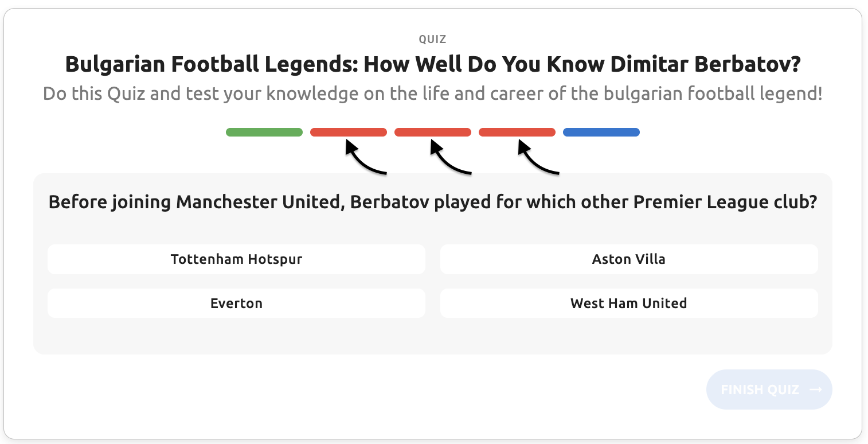868x444 pixels.
Task: Click the green first progress segment
Action: 264,133
